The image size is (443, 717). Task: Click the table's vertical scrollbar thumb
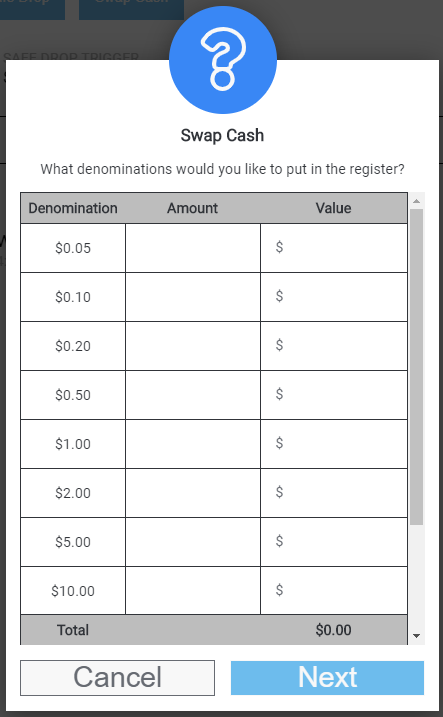click(416, 367)
